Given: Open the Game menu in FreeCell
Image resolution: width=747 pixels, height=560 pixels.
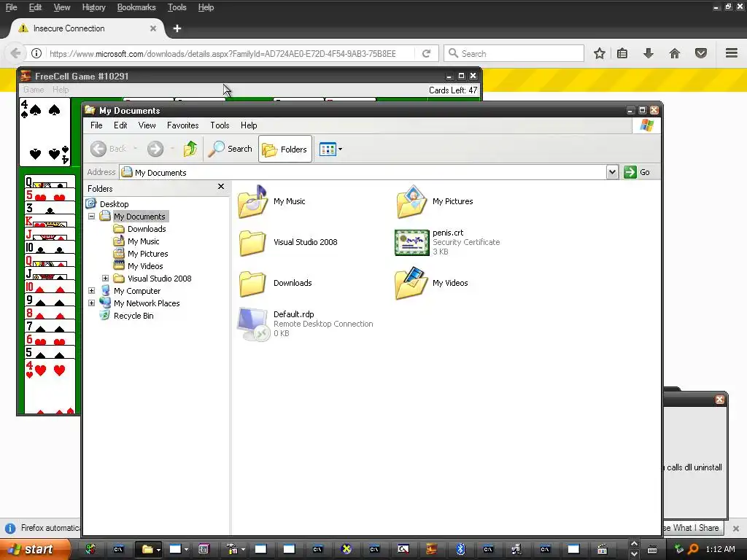Looking at the screenshot, I should point(34,90).
